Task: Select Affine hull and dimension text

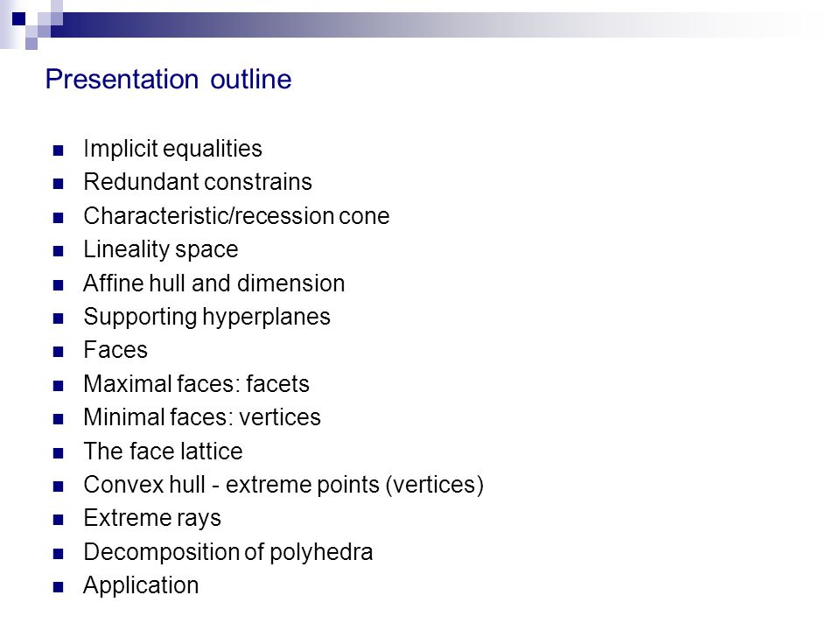Action: pos(213,283)
